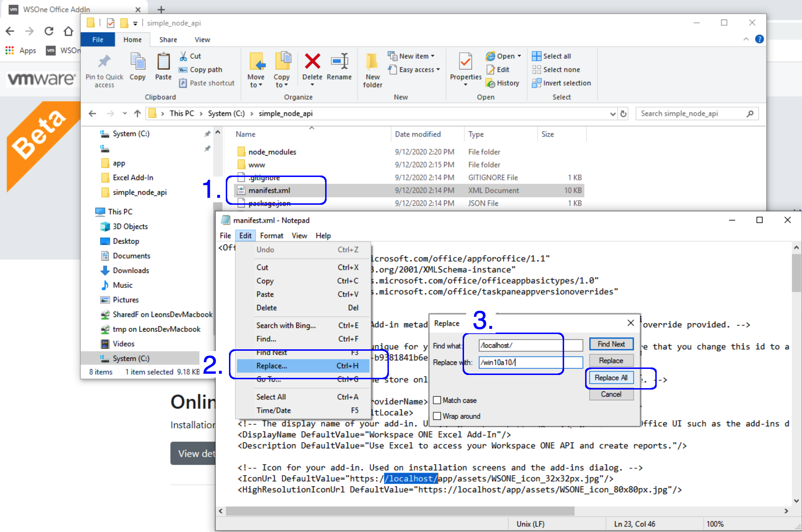Click the single Replace button in dialog
802x532 pixels.
pyautogui.click(x=611, y=361)
